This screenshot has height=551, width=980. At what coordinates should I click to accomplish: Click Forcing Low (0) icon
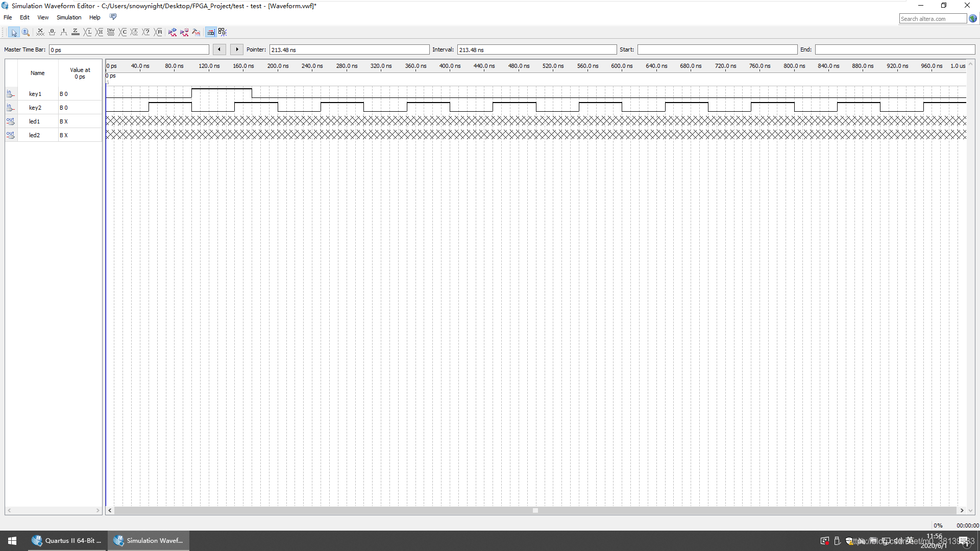click(x=52, y=32)
